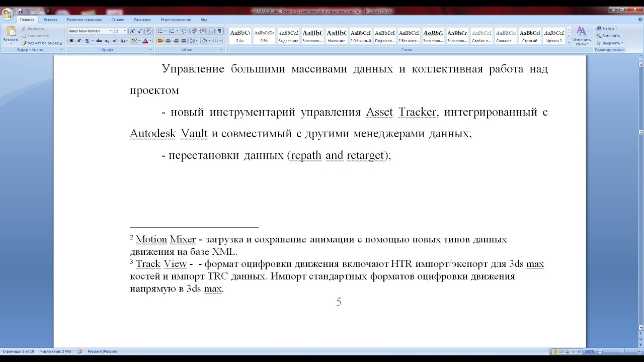Switch to Рецензирование tab

pos(176,20)
